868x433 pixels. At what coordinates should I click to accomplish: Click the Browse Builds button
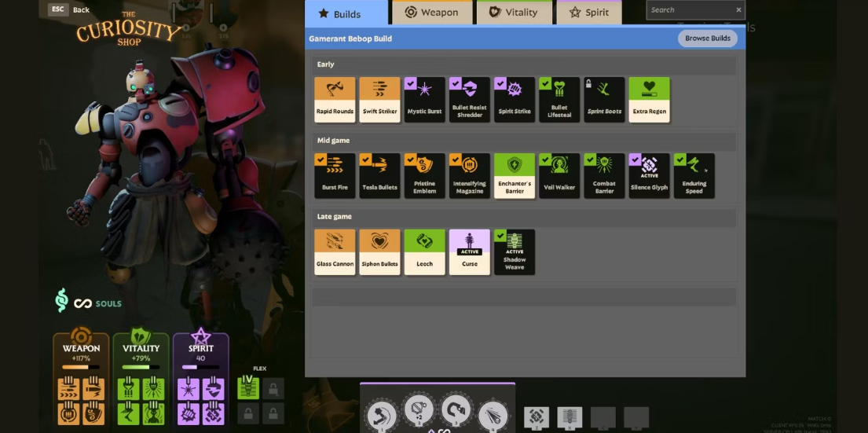(708, 39)
